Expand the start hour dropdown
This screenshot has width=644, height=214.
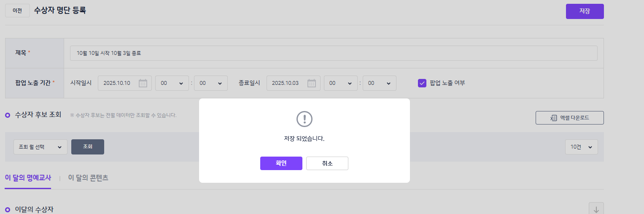172,83
